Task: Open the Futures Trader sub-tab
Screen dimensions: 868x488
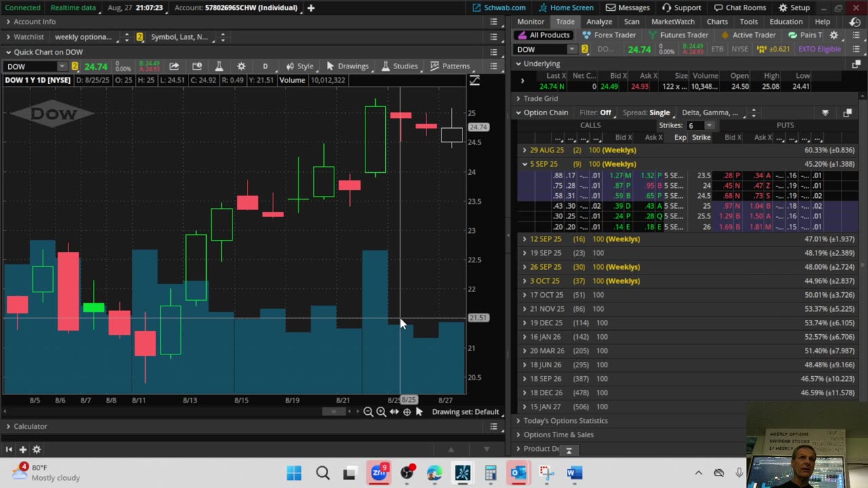Action: (x=678, y=35)
